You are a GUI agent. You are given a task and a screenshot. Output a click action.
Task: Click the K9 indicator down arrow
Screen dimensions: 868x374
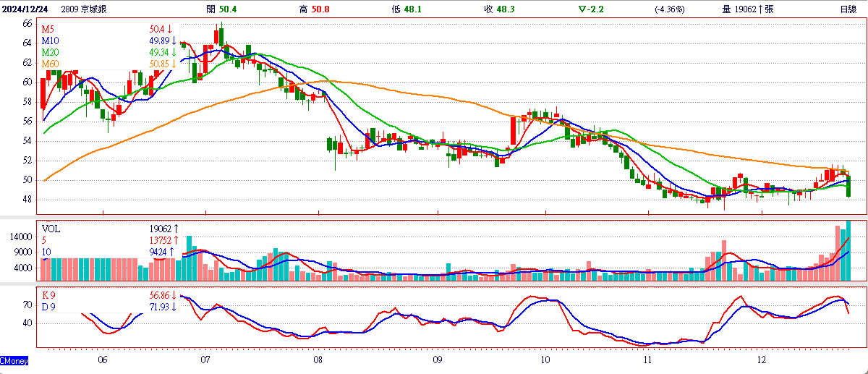point(174,295)
